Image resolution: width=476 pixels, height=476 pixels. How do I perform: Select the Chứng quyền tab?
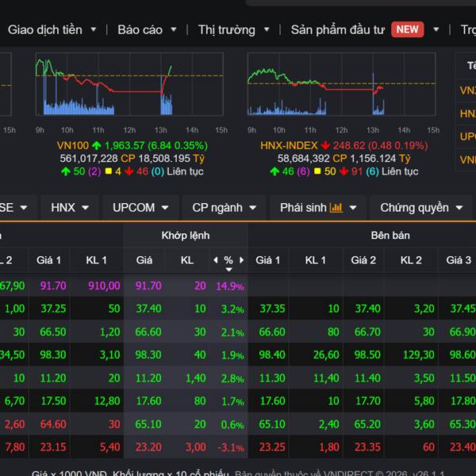click(420, 208)
